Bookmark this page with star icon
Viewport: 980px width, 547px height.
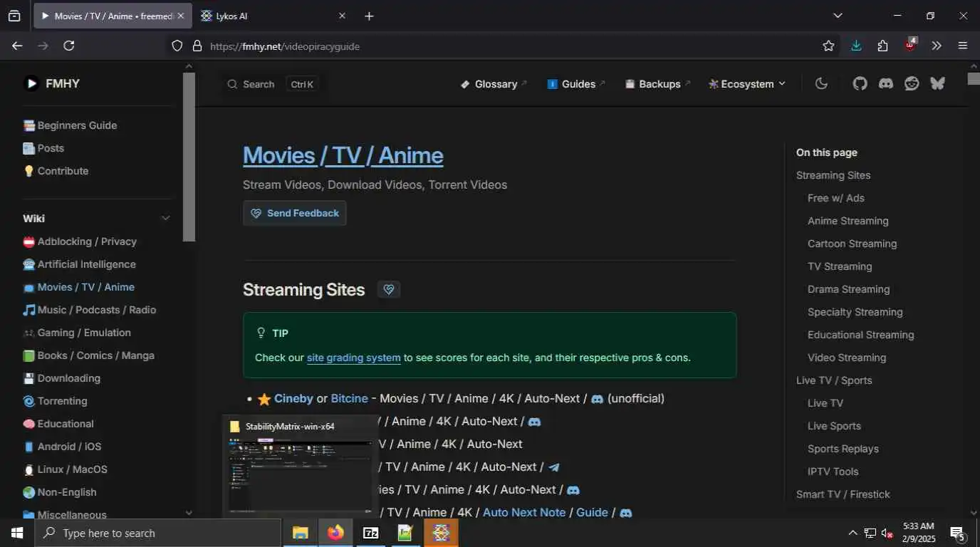click(828, 46)
